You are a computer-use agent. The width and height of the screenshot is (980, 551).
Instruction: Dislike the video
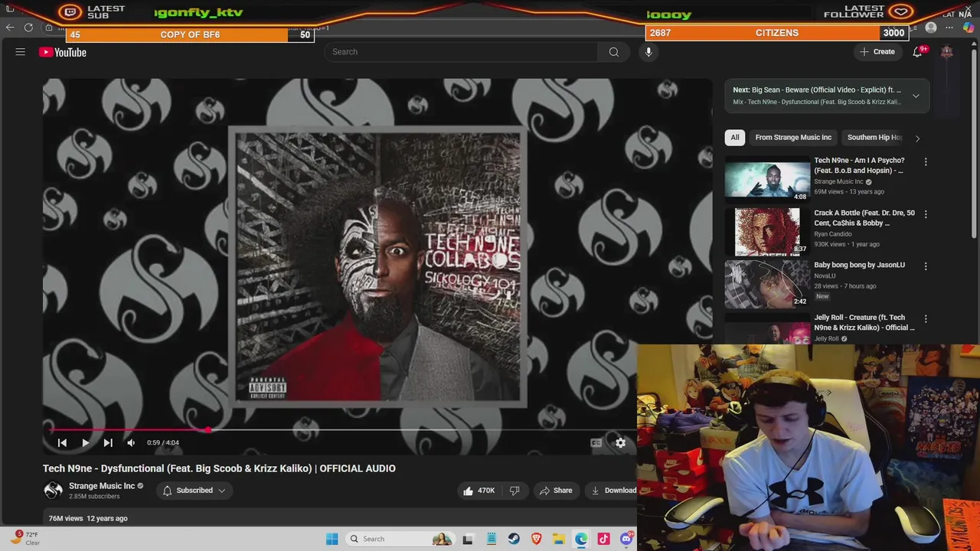[x=514, y=491]
